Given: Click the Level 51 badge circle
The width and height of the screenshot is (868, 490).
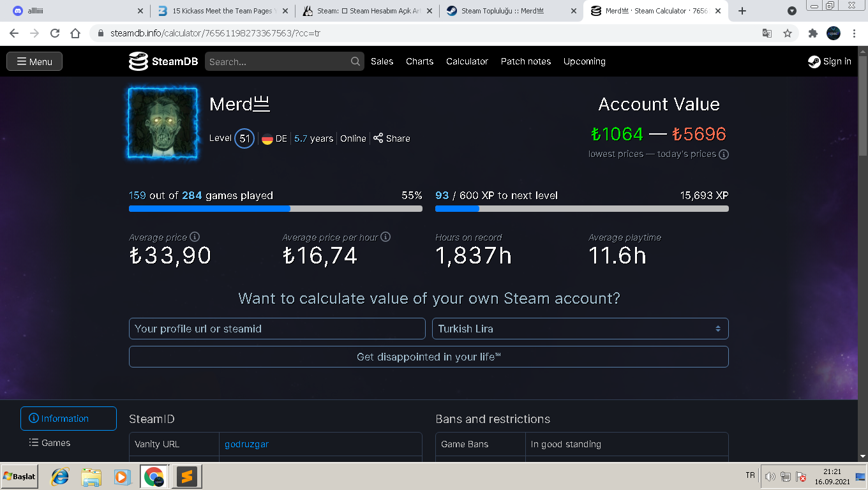Looking at the screenshot, I should coord(244,138).
